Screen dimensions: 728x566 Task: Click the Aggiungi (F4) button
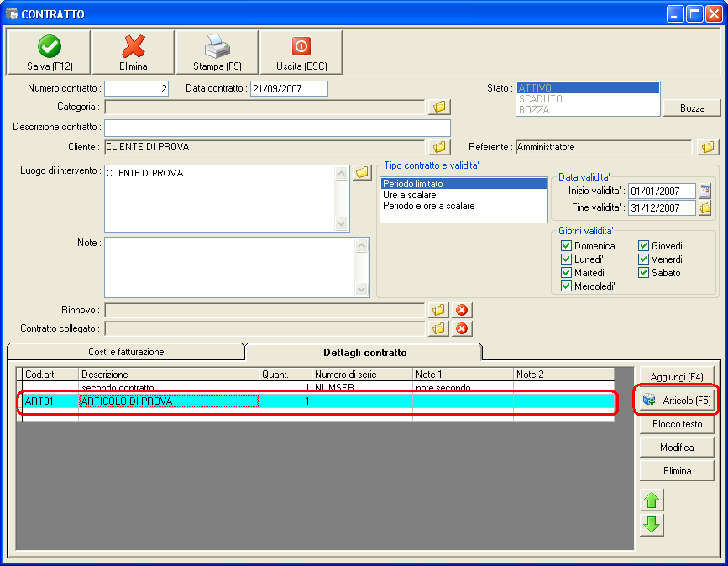click(677, 376)
